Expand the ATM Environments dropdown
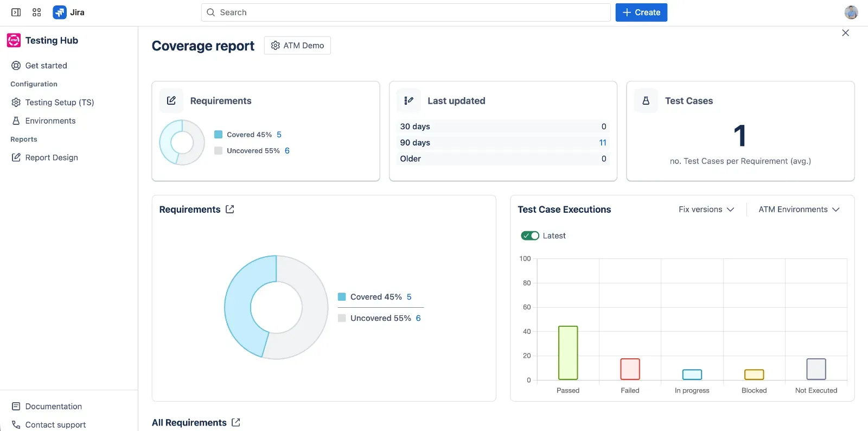The width and height of the screenshot is (868, 431). [799, 210]
